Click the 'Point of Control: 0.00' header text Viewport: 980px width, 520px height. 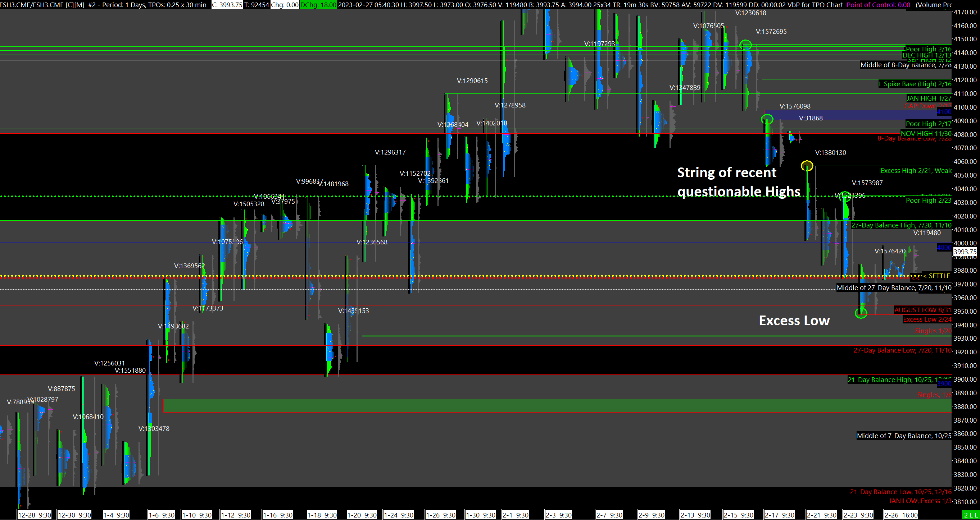878,5
